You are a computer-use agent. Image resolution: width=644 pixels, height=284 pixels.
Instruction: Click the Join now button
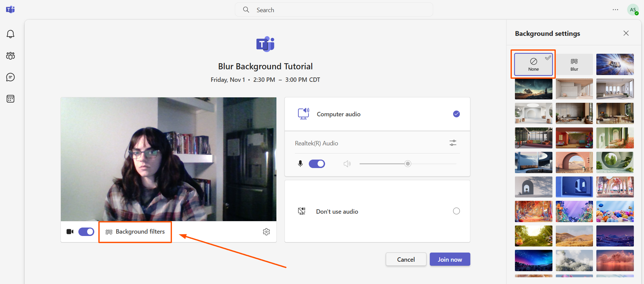[x=450, y=259]
